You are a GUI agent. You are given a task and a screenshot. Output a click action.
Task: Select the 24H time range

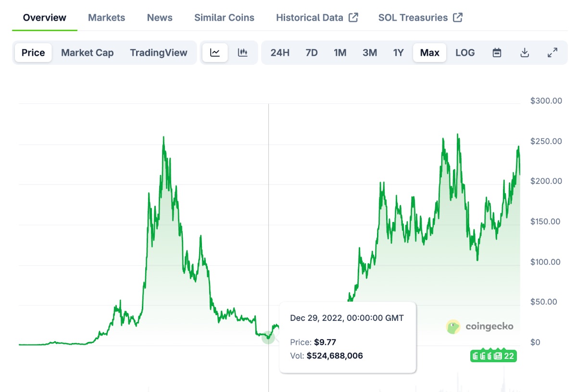tap(280, 53)
